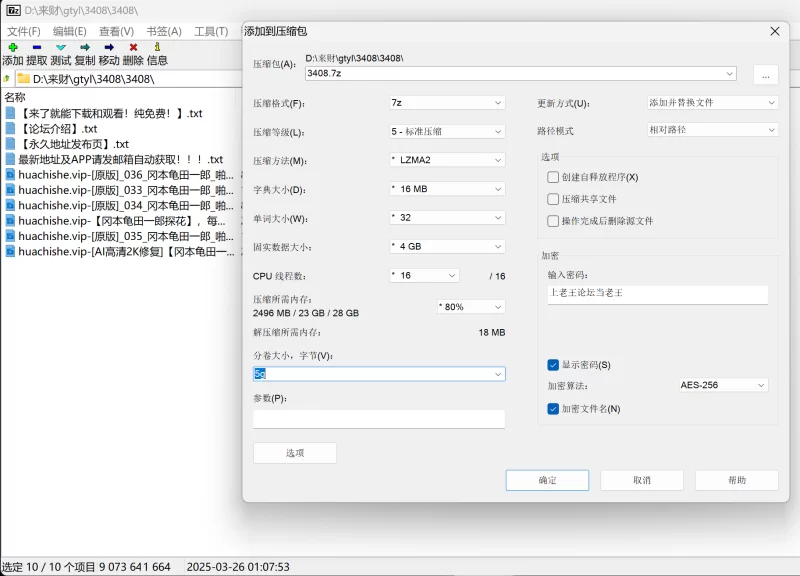
Task: Click the Move (移动) toolbar icon
Action: [109, 47]
